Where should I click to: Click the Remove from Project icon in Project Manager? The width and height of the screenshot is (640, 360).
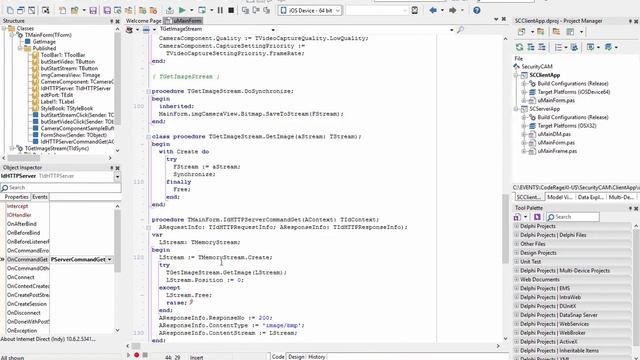[556, 31]
